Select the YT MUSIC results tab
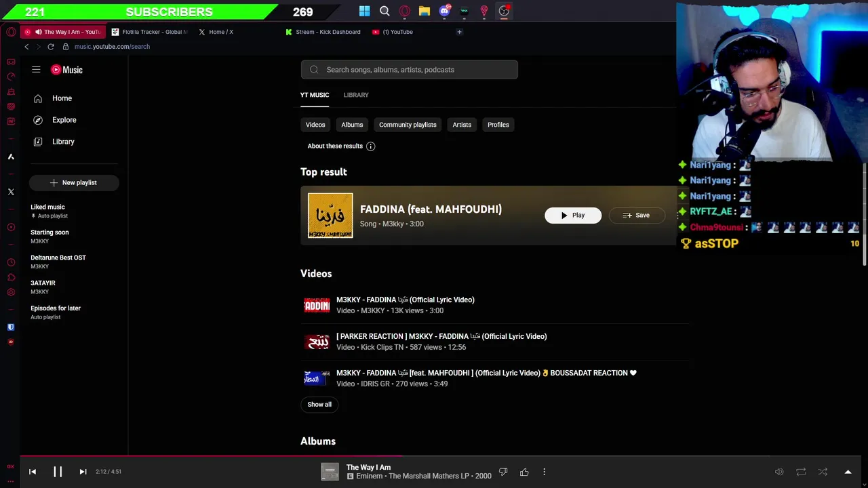 [315, 95]
